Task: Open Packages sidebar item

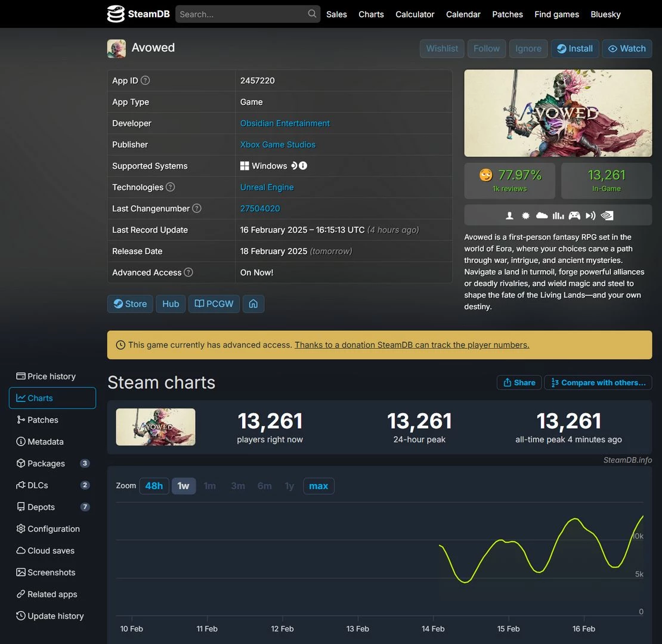Action: (52, 463)
